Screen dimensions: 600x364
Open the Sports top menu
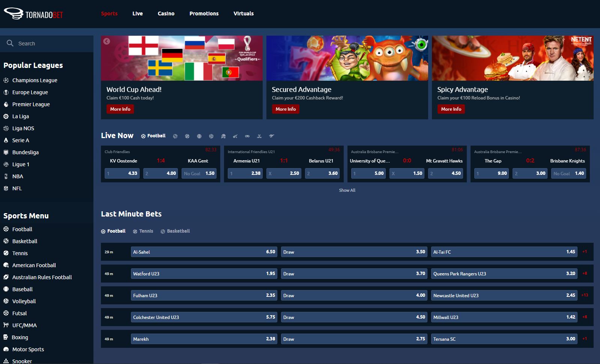(109, 14)
